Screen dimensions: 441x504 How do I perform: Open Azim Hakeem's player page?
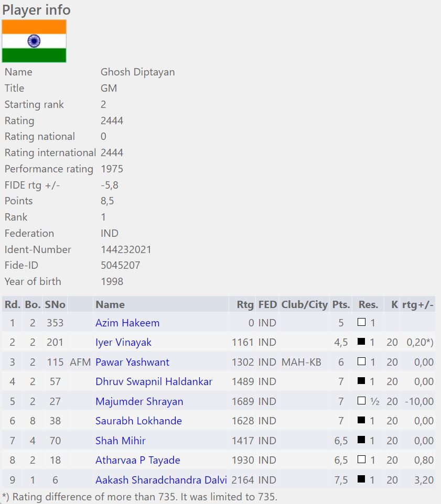point(127,323)
